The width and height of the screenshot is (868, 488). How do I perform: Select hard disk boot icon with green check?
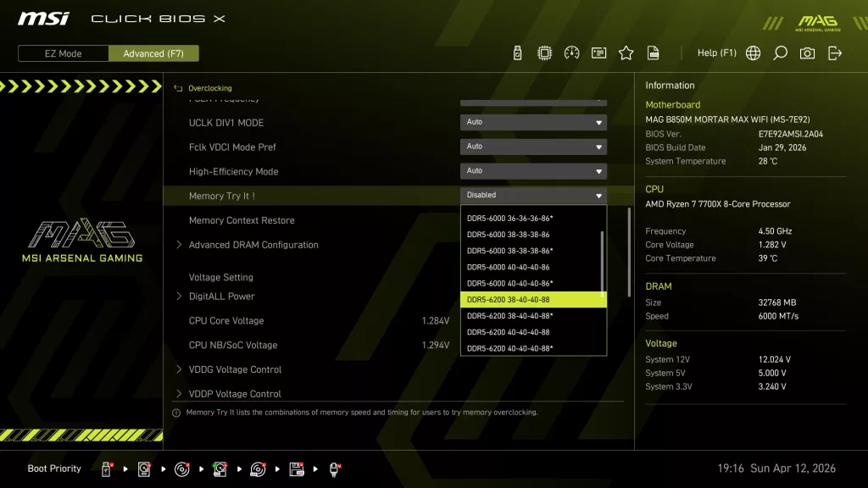[x=220, y=469]
